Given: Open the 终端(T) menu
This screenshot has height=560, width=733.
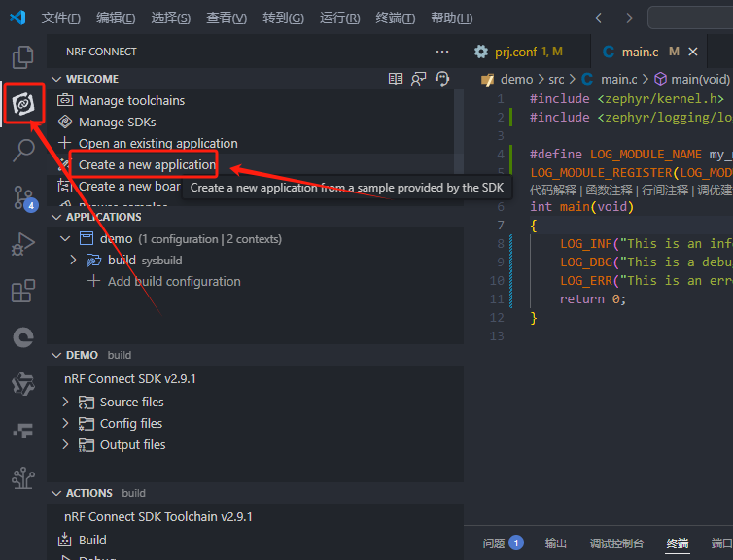Looking at the screenshot, I should point(396,18).
